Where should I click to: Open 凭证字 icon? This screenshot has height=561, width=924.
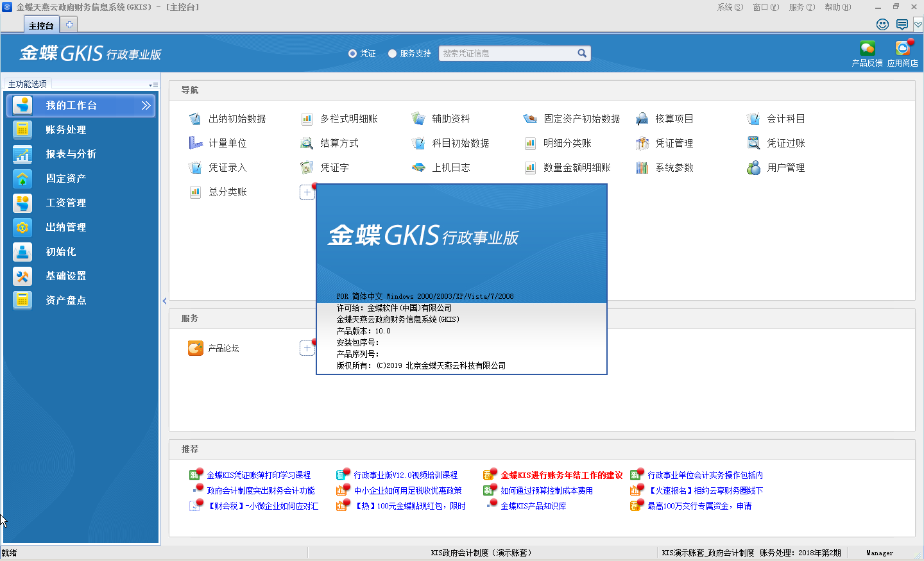coord(307,167)
